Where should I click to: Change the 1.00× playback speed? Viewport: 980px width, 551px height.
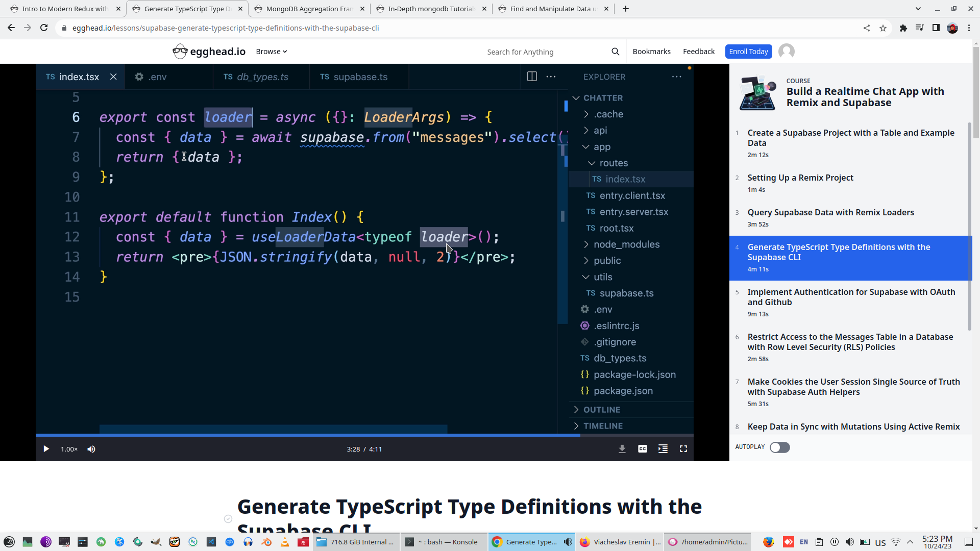(69, 449)
